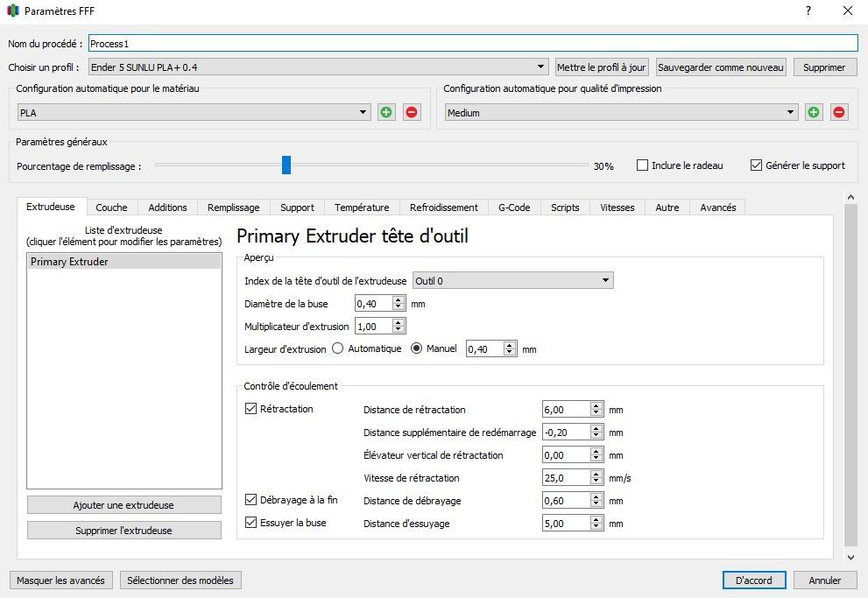The width and height of the screenshot is (868, 598).
Task: Cancel with the Annuler button
Action: 824,580
